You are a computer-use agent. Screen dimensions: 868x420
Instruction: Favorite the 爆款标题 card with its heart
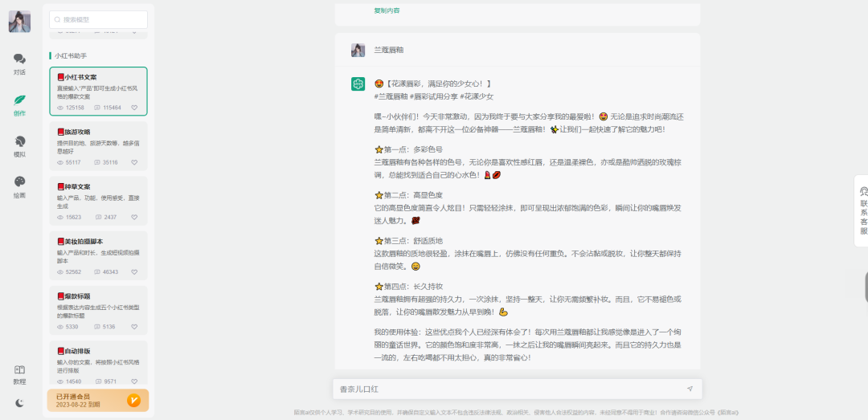click(134, 327)
